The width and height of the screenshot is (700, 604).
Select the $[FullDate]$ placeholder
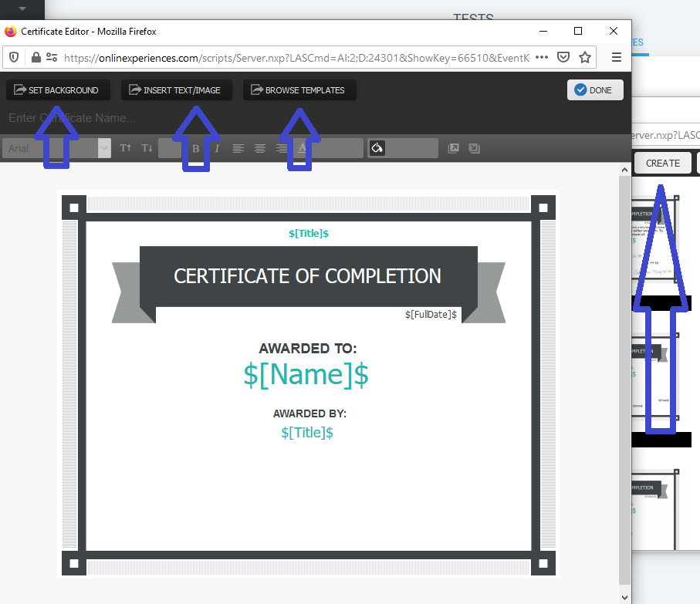coord(431,315)
